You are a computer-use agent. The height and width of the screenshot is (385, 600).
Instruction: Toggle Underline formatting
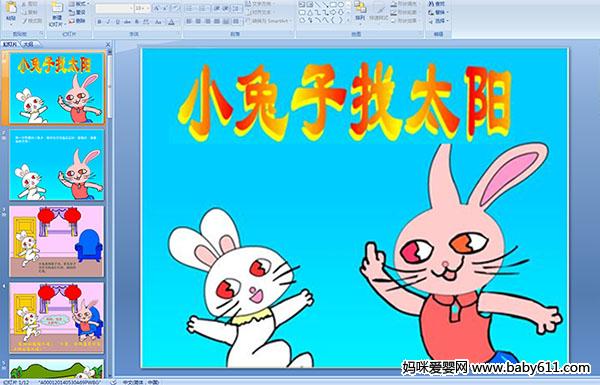pyautogui.click(x=117, y=22)
